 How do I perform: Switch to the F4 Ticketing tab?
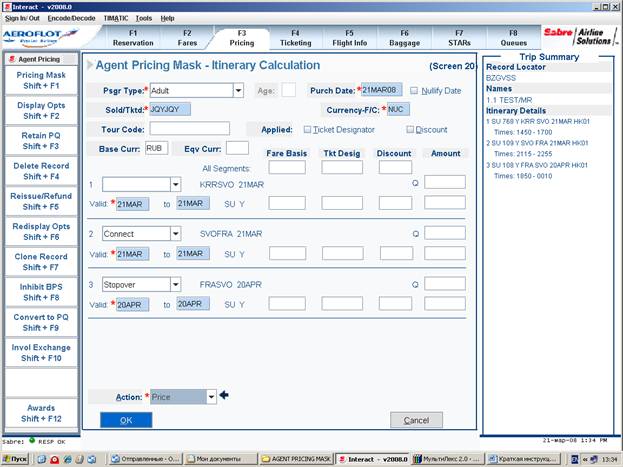click(x=296, y=38)
